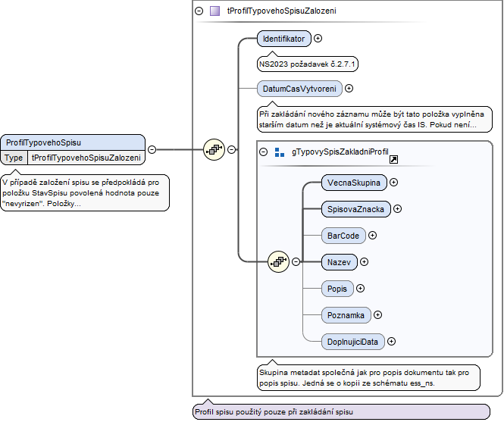Select the VecnaSkupina element node
This screenshot has height=422, width=504.
(354, 183)
